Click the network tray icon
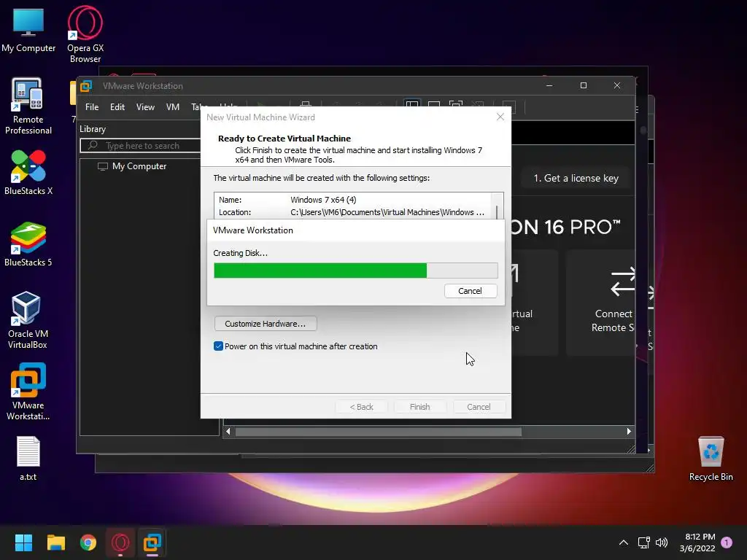This screenshot has height=560, width=747. [x=643, y=542]
